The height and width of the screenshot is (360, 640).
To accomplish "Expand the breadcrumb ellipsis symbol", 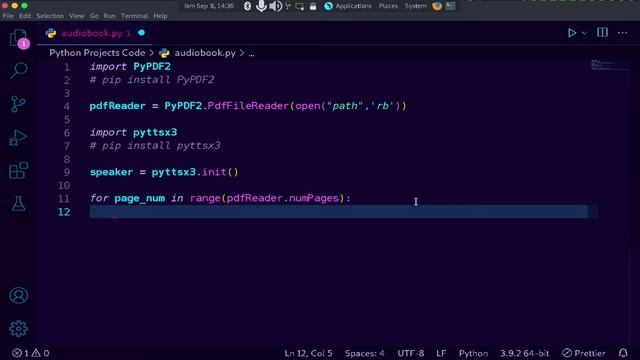I will tap(251, 53).
